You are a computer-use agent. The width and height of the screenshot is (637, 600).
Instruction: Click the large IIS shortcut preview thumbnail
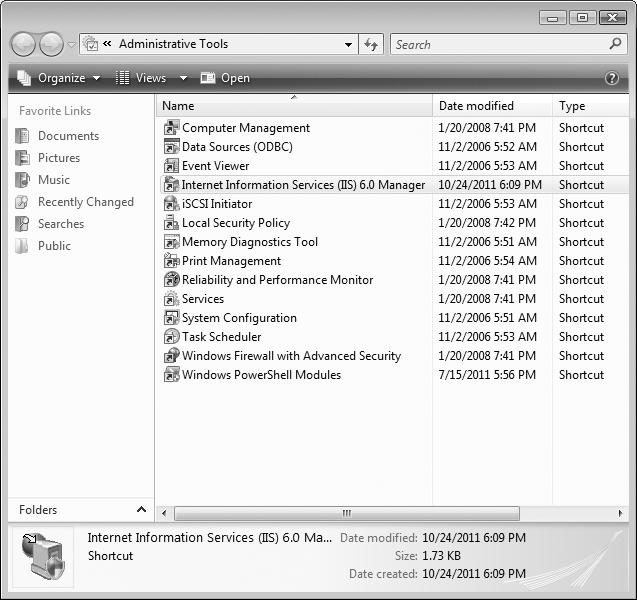[43, 557]
